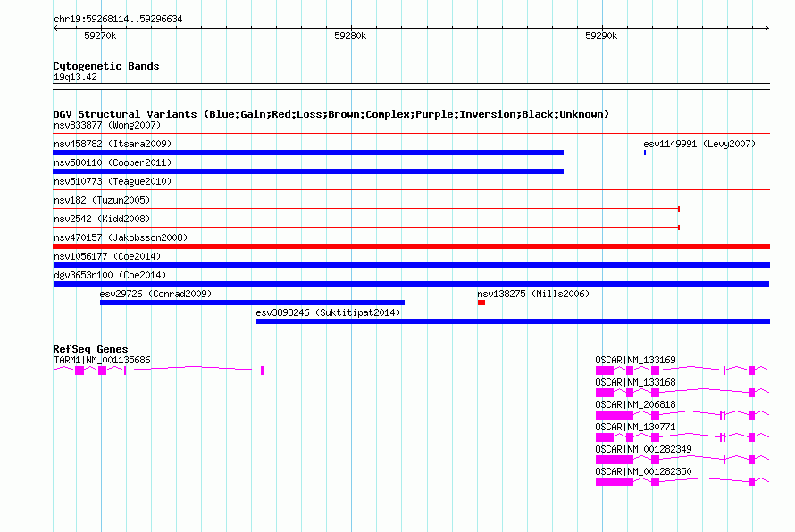This screenshot has width=795, height=532.
Task: Click the 59270k ruler tick label
Action: (100, 36)
